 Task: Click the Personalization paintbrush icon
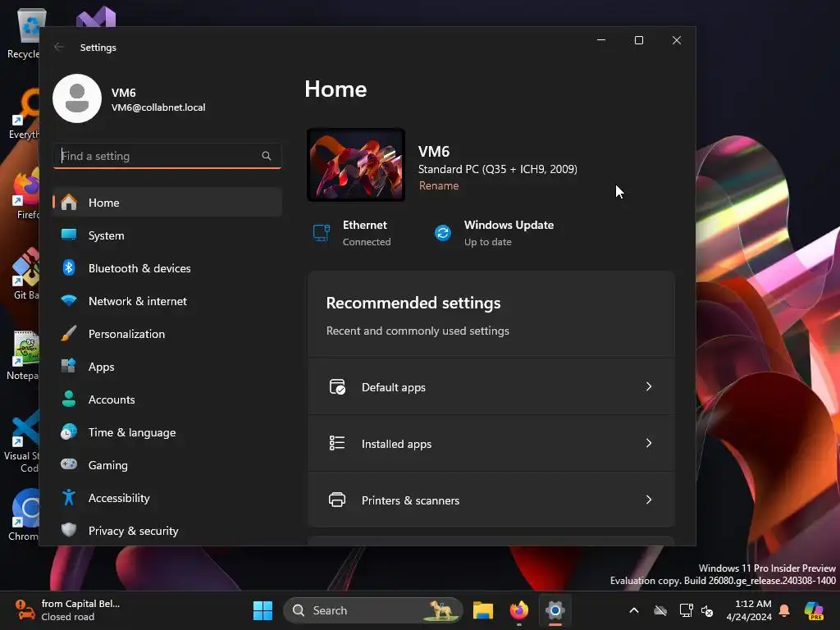click(x=69, y=333)
